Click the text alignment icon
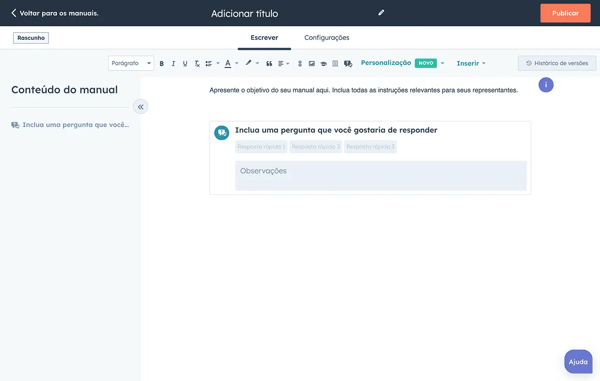Screen dimensions: 600x381 click(281, 64)
